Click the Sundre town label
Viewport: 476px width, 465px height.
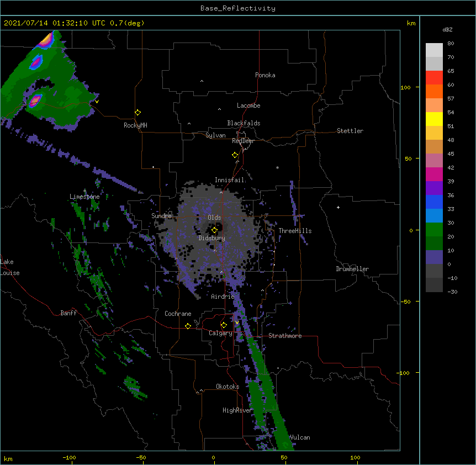click(x=161, y=216)
